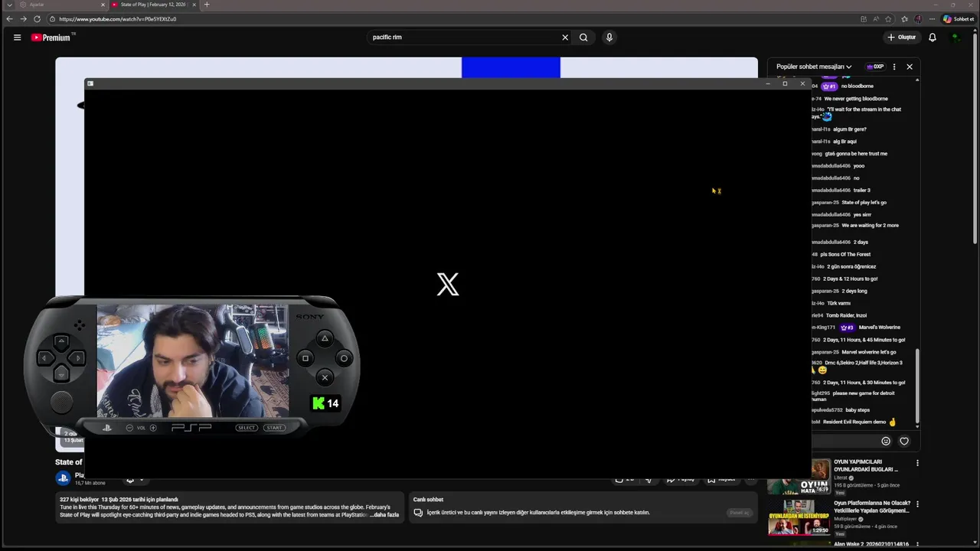Viewport: 980px width, 551px height.
Task: Open the YouTube notifications bell
Action: (x=933, y=37)
